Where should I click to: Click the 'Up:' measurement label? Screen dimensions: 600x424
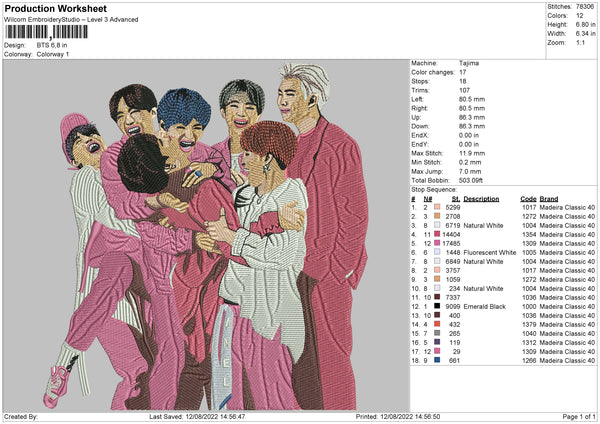coord(416,117)
